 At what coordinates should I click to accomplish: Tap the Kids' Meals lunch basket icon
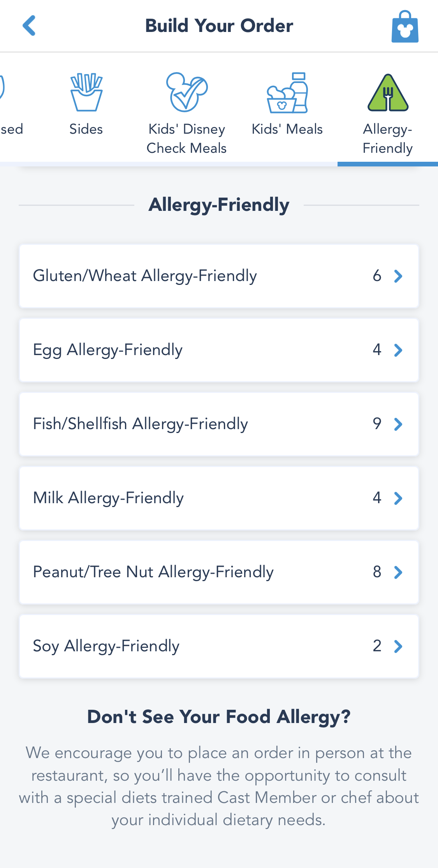click(287, 93)
